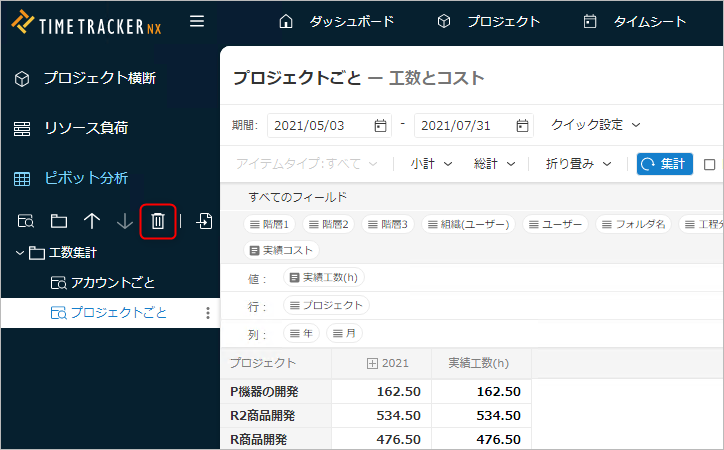Open options menu for プロジェクトごと
This screenshot has height=450, width=724.
[x=208, y=313]
